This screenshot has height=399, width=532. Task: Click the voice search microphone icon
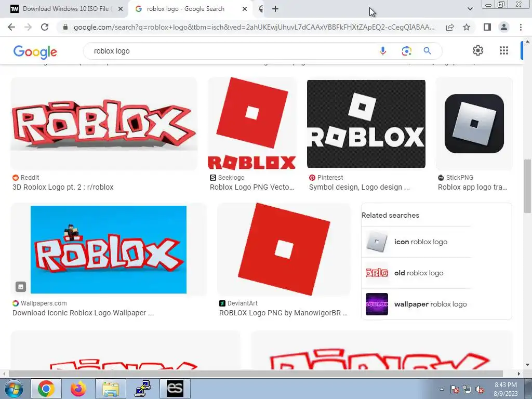(383, 51)
